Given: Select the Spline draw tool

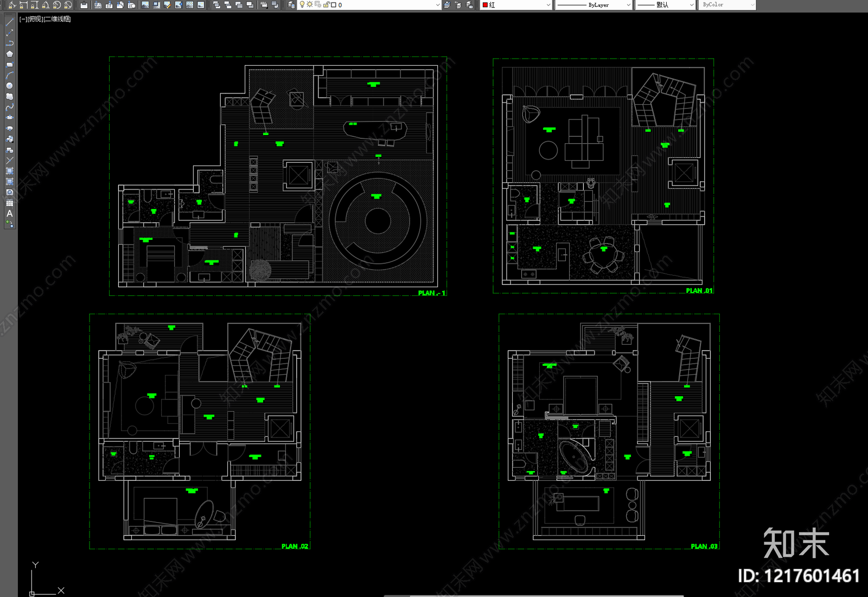Looking at the screenshot, I should click(10, 107).
